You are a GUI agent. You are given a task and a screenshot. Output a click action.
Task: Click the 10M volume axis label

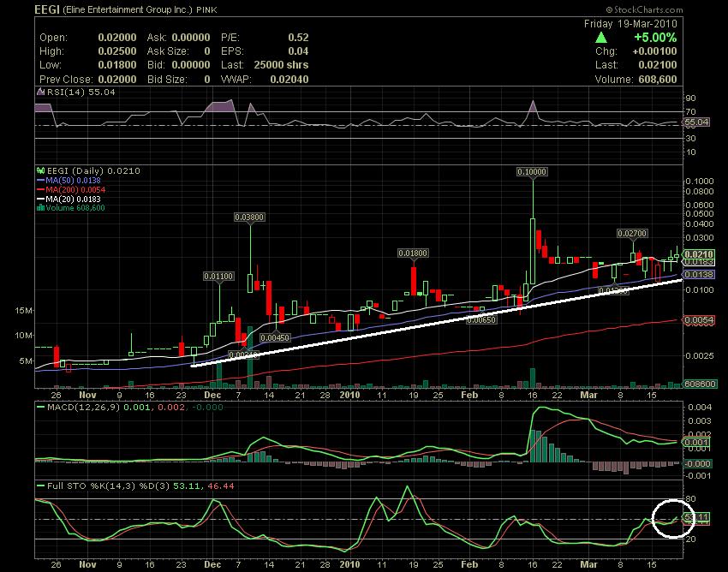tap(24, 335)
